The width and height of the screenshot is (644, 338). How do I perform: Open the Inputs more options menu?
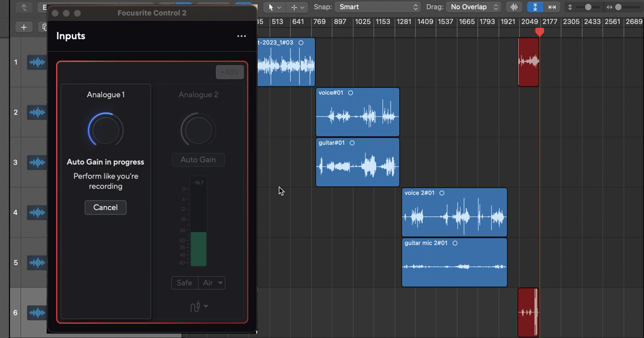[x=241, y=36]
